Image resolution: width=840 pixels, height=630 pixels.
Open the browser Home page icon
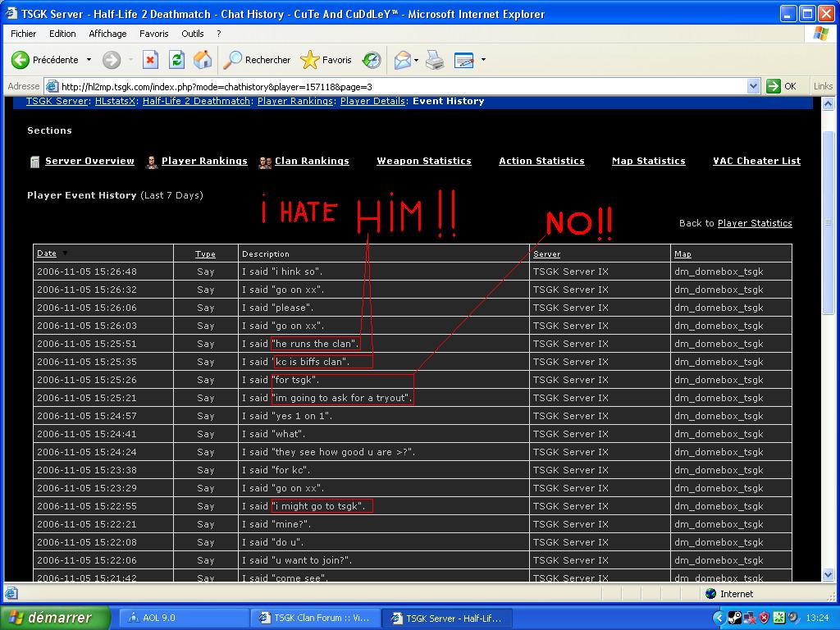[202, 60]
